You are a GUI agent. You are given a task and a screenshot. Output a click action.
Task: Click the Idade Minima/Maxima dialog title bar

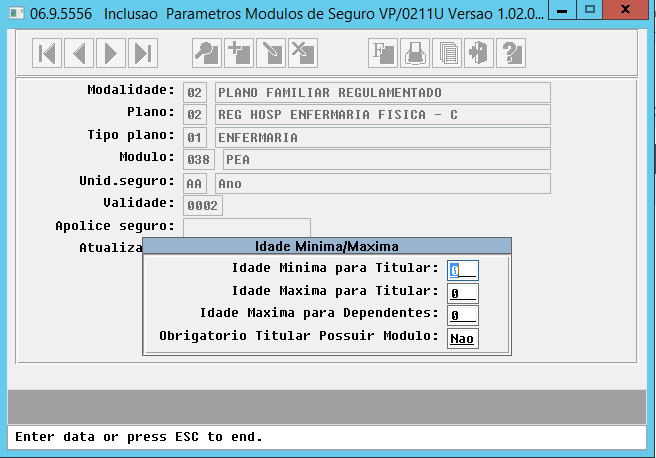327,246
